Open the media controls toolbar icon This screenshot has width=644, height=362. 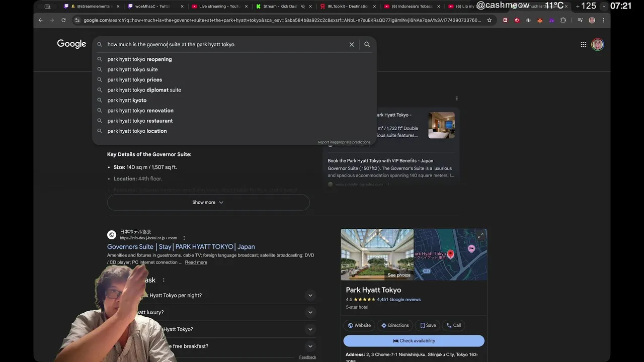click(580, 20)
